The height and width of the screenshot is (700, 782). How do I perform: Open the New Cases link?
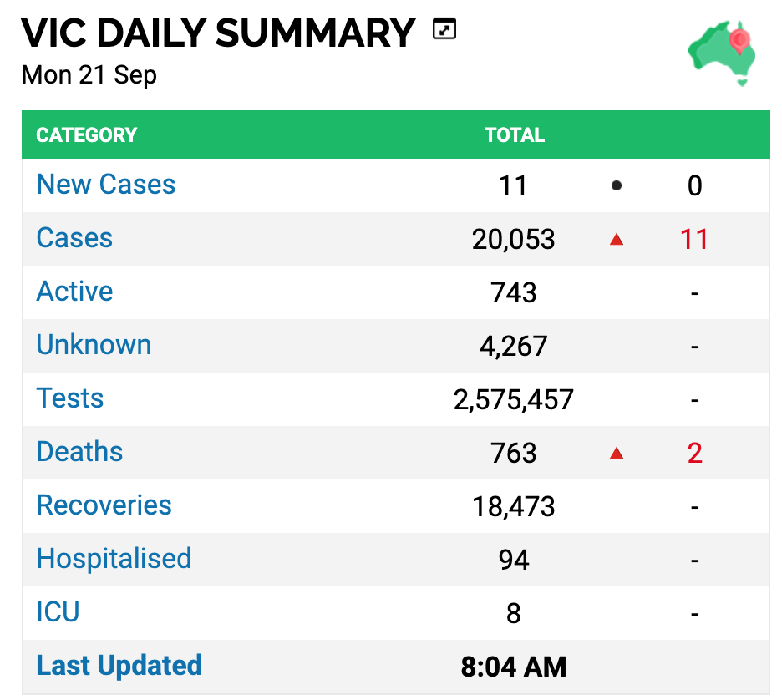(106, 185)
